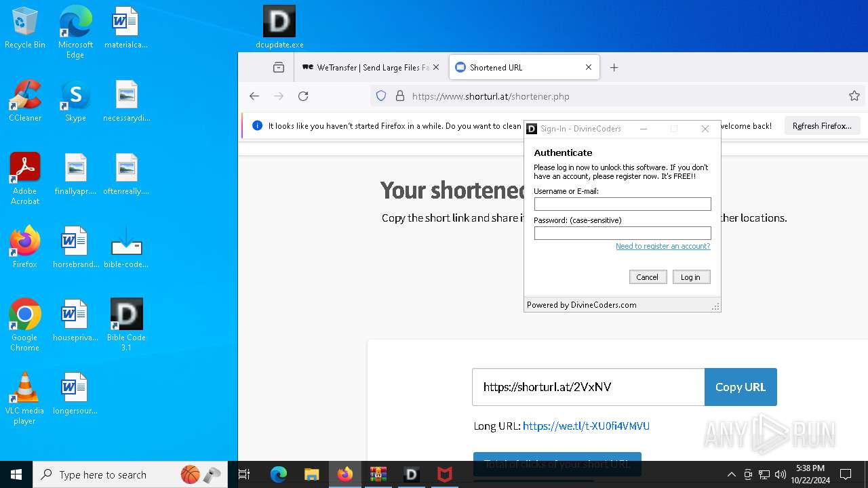Screen dimensions: 868x488
Task: Open the McAfee taskbar icon
Action: [x=445, y=474]
